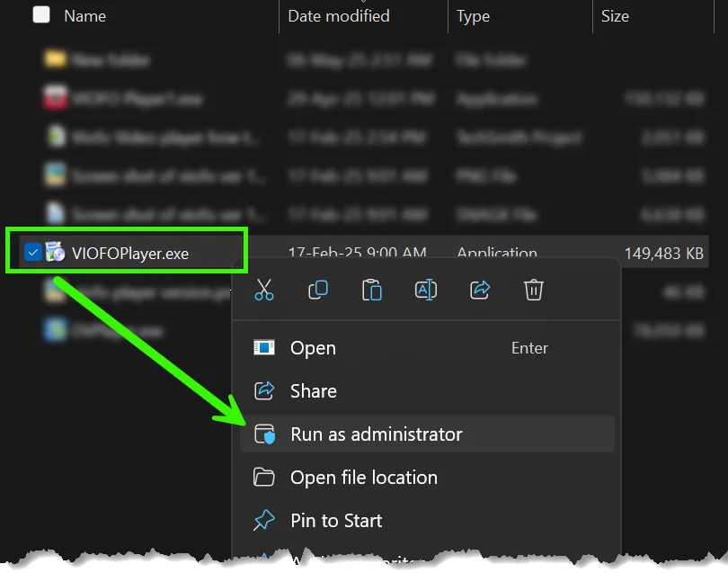
Task: Choose Open from the context menu
Action: point(427,347)
